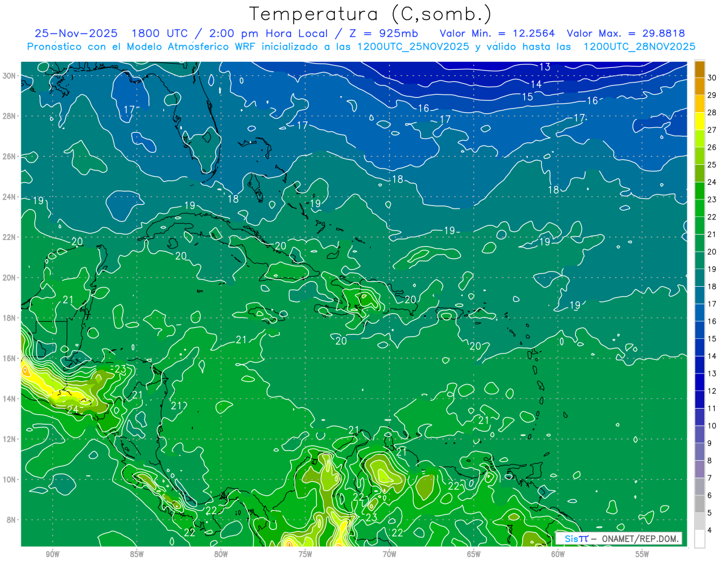Click colorbar label '25'
The width and height of the screenshot is (728, 562).
coord(712,165)
